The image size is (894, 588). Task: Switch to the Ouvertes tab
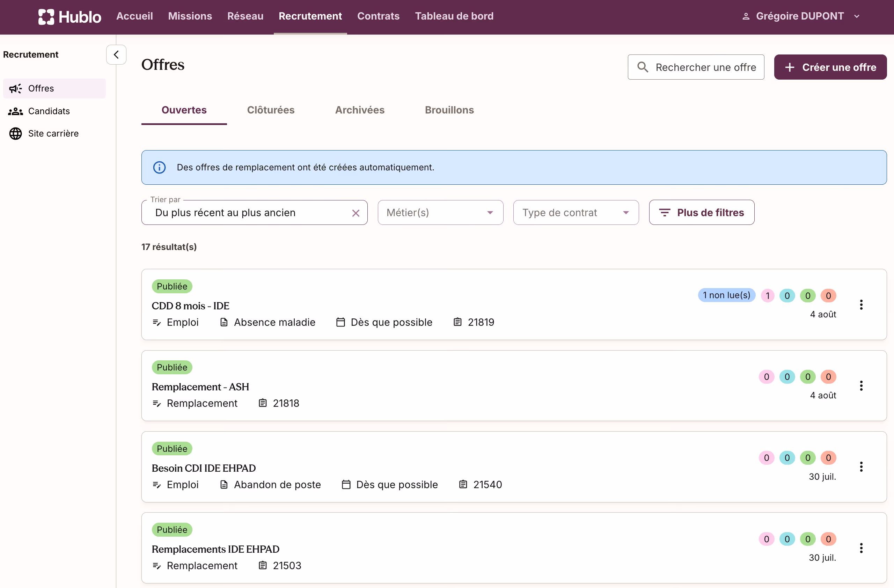[x=184, y=110]
